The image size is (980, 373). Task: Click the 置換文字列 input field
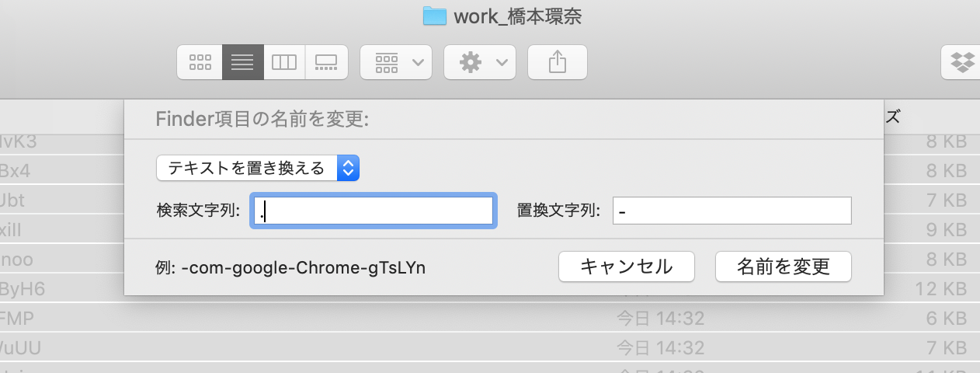pyautogui.click(x=732, y=211)
